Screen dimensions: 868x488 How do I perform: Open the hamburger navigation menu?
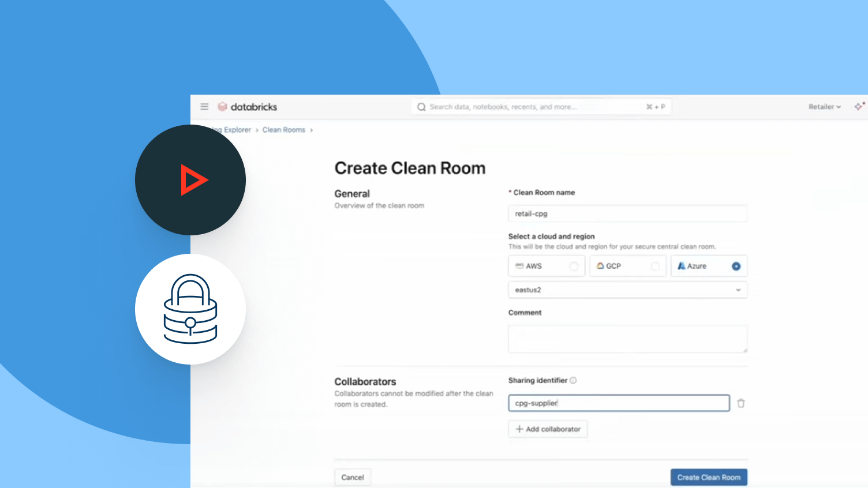coord(204,107)
